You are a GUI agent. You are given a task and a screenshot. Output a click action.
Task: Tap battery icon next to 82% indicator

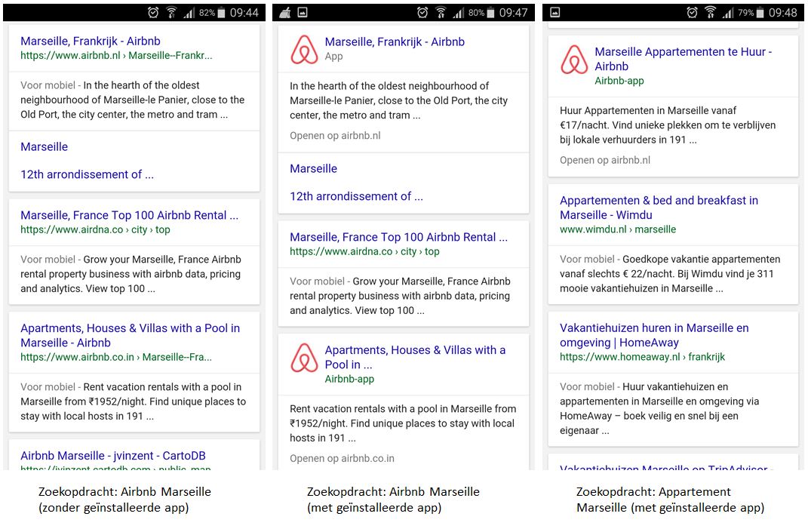pos(222,13)
